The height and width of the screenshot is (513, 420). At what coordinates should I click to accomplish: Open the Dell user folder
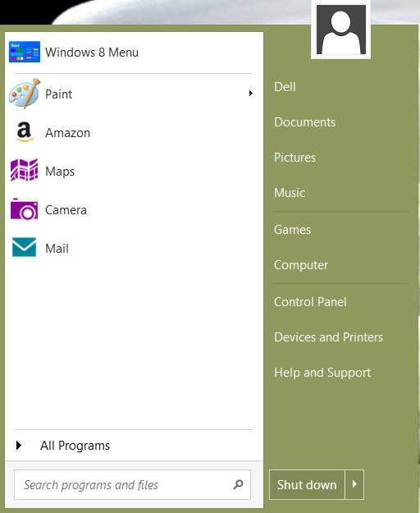coord(285,87)
